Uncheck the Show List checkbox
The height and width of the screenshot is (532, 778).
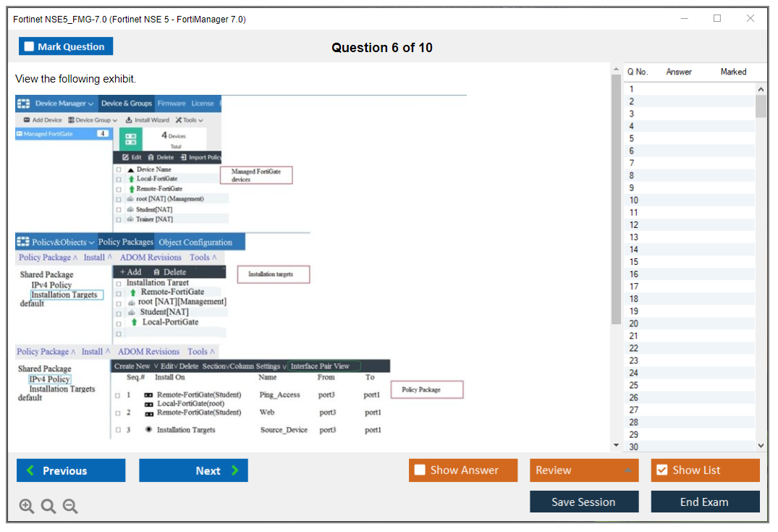tap(661, 470)
